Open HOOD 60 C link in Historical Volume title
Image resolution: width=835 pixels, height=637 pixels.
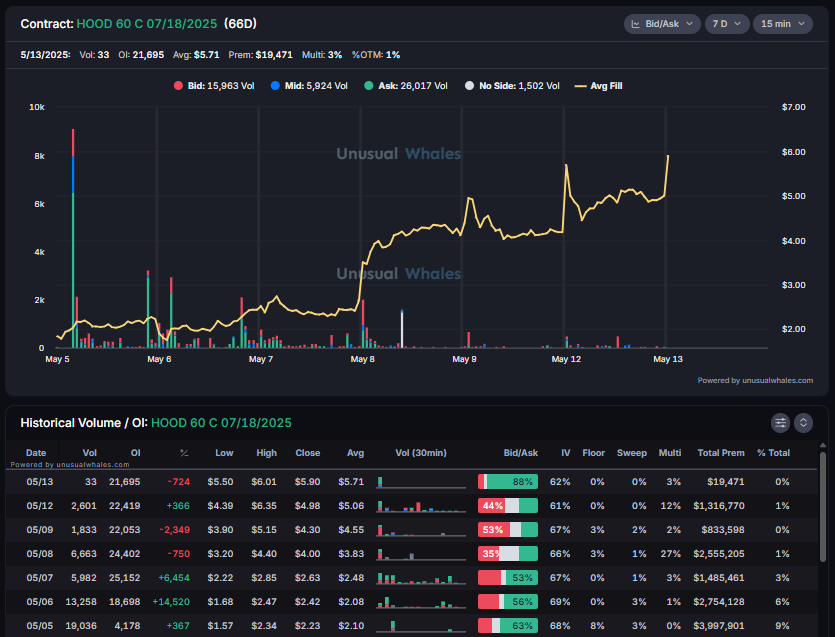point(221,423)
